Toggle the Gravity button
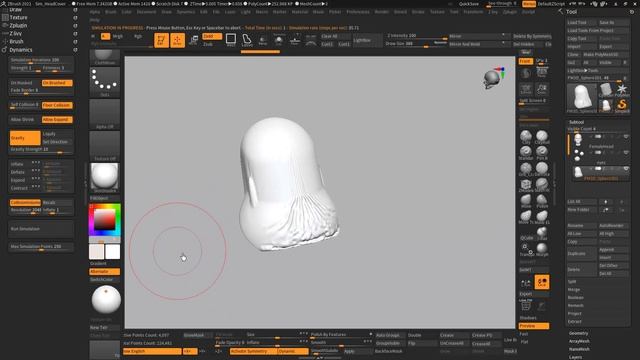Viewport: 640px width, 360px height. pyautogui.click(x=25, y=138)
